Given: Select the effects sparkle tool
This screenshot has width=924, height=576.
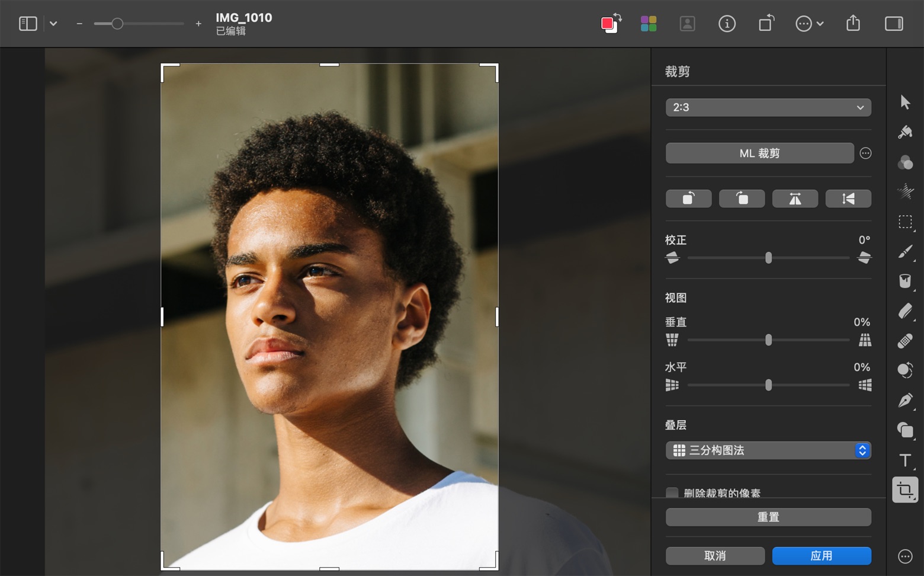Looking at the screenshot, I should (905, 191).
